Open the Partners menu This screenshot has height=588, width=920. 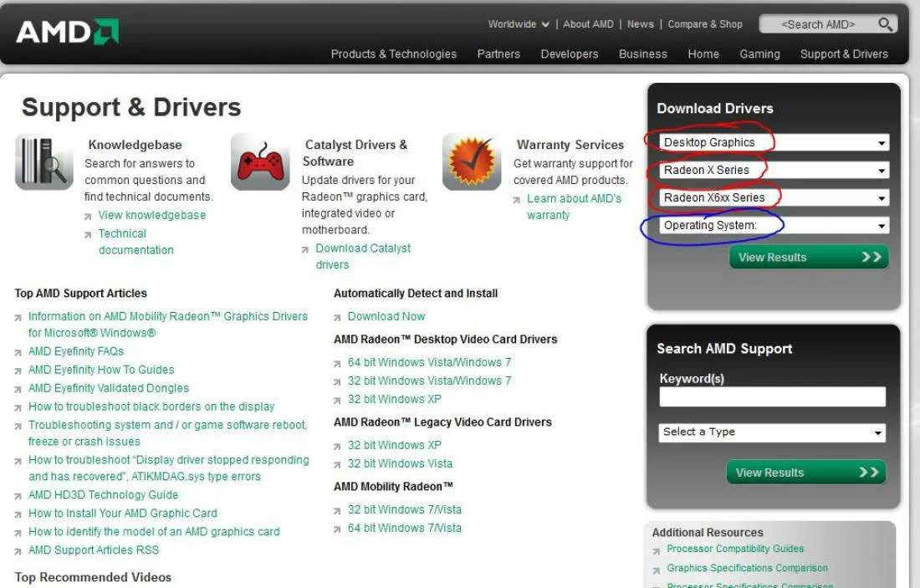click(498, 54)
